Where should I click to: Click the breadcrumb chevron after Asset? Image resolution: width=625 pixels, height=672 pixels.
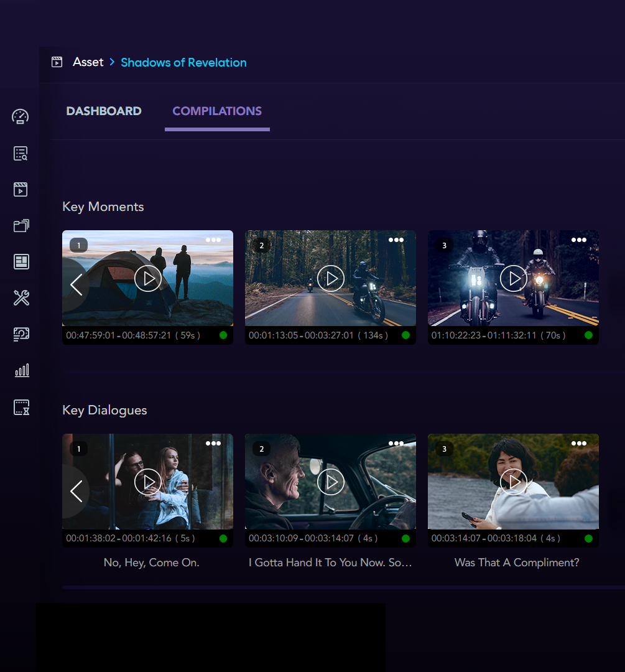click(112, 62)
